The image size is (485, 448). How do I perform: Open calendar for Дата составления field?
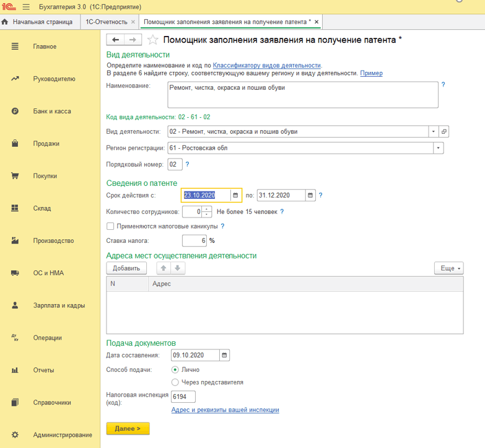tap(224, 355)
